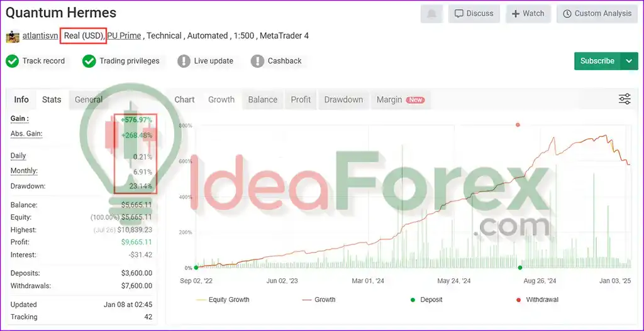This screenshot has width=644, height=331.
Task: Click the Track record green checkmark icon
Action: tap(12, 61)
